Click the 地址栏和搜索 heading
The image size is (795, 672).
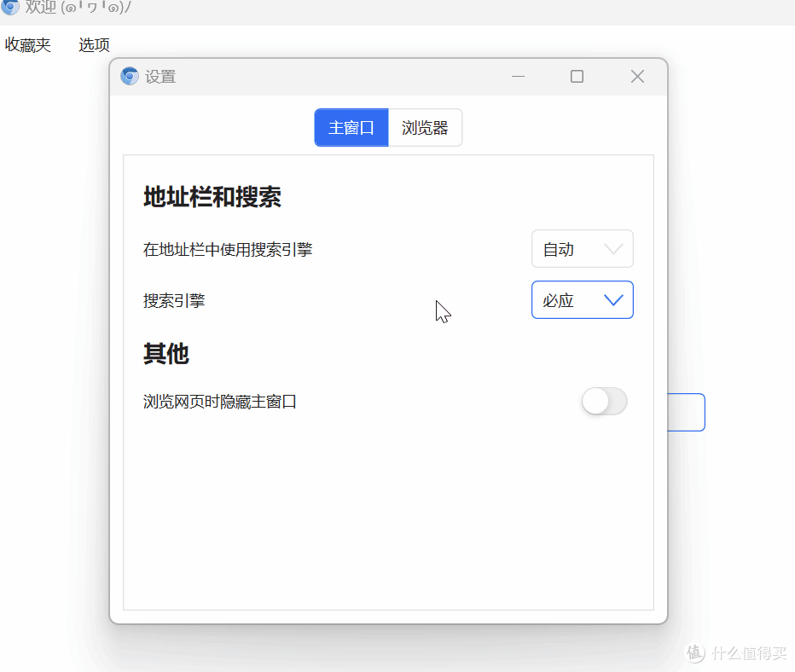(x=212, y=197)
